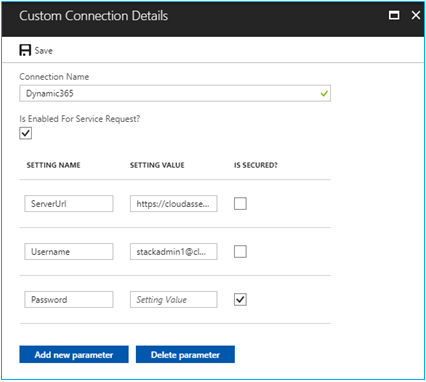Image resolution: width=426 pixels, height=382 pixels.
Task: Click the green validation checkmark in Connection Name
Action: tap(324, 94)
